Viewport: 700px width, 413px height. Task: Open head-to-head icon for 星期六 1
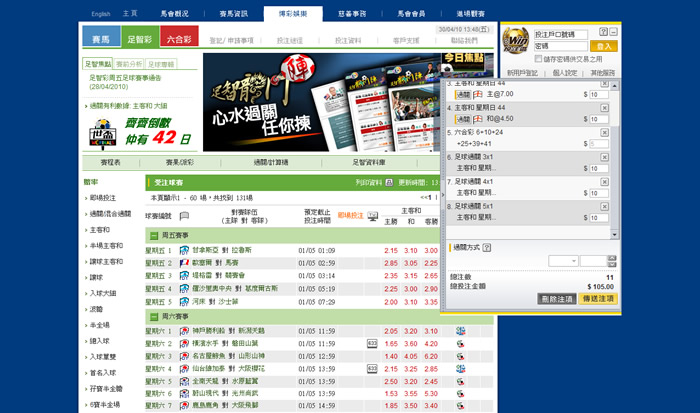click(x=461, y=331)
